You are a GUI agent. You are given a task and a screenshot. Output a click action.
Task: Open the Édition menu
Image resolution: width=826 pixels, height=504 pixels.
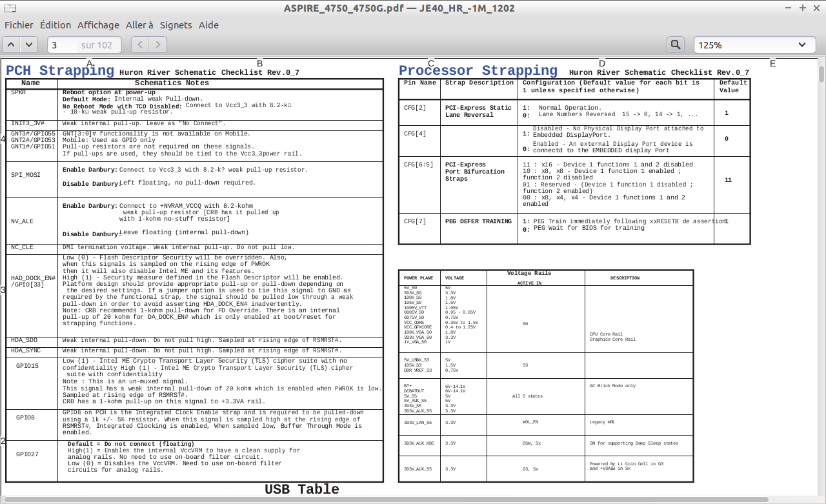pyautogui.click(x=55, y=25)
